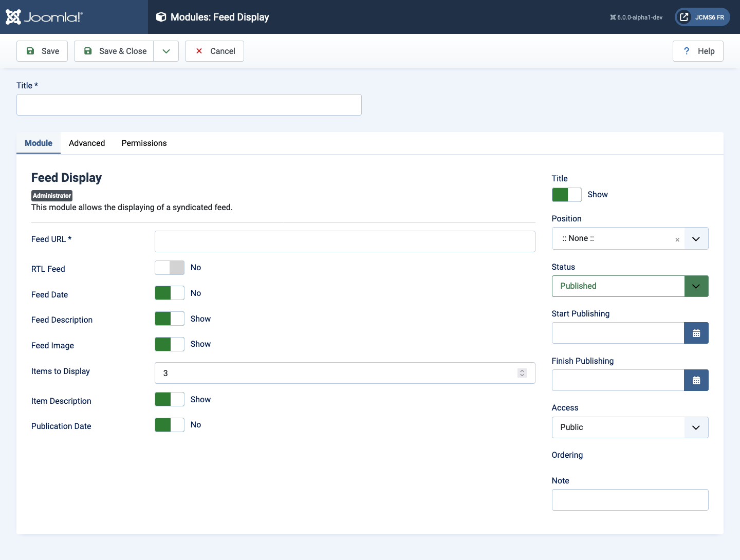Screen dimensions: 740x560
Task: Open the Help button
Action: (x=698, y=51)
